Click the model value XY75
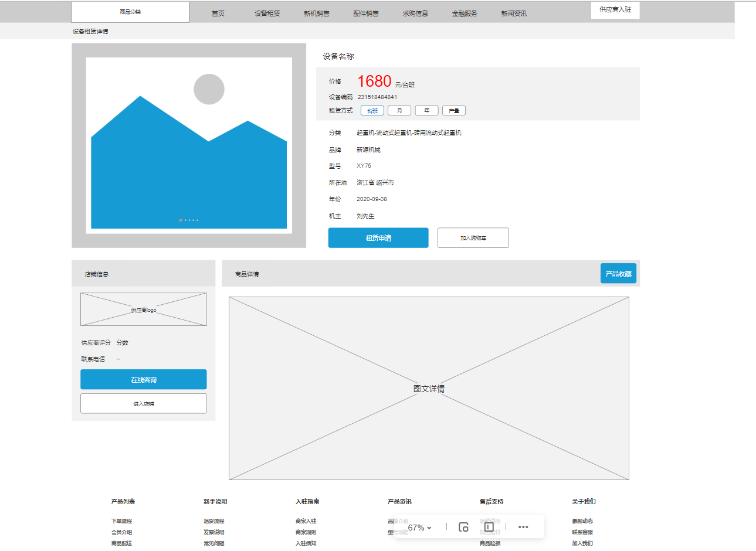The width and height of the screenshot is (756, 551). pos(364,166)
